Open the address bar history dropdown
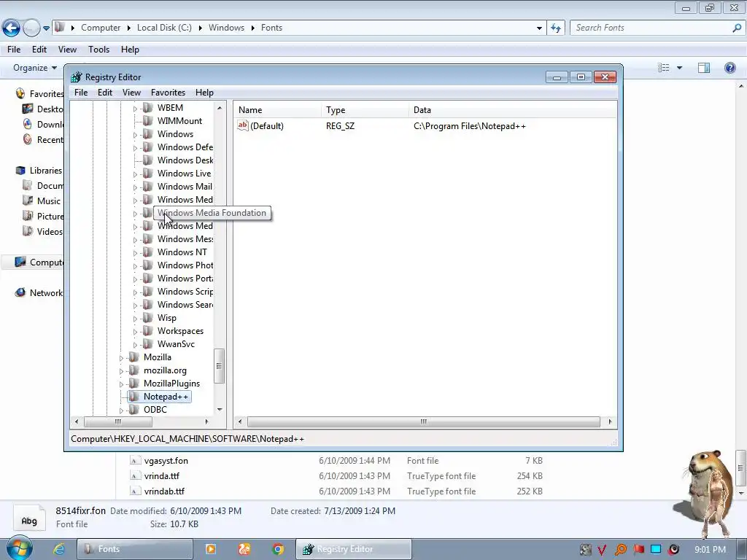 (539, 28)
